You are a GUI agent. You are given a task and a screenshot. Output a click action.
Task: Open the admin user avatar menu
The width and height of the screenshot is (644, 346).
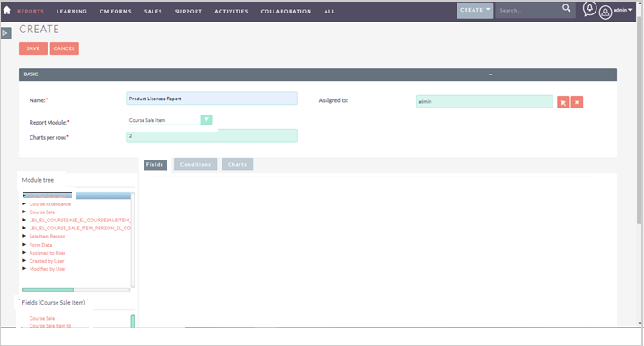point(605,13)
